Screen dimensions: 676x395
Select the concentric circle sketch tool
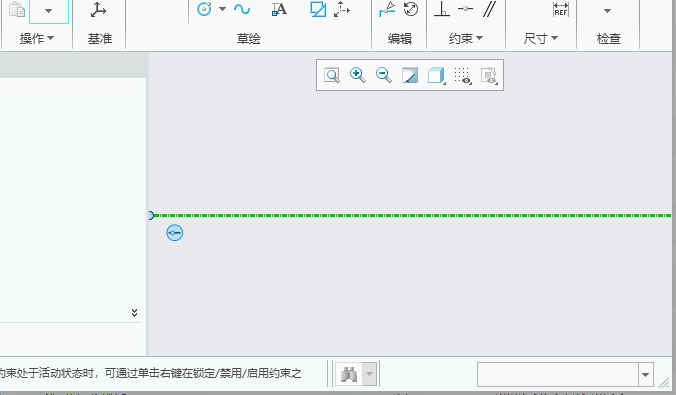[x=204, y=9]
